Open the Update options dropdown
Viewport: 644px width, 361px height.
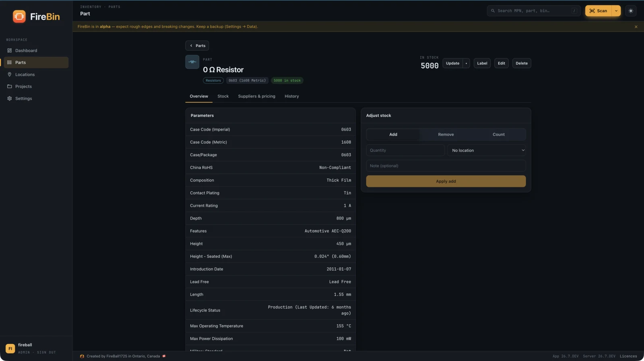tap(466, 63)
